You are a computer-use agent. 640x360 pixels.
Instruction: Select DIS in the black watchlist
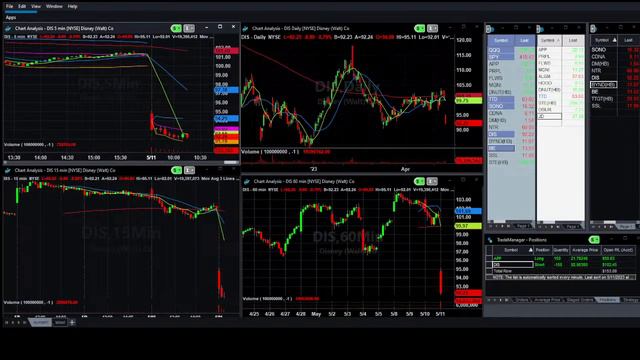[x=604, y=78]
